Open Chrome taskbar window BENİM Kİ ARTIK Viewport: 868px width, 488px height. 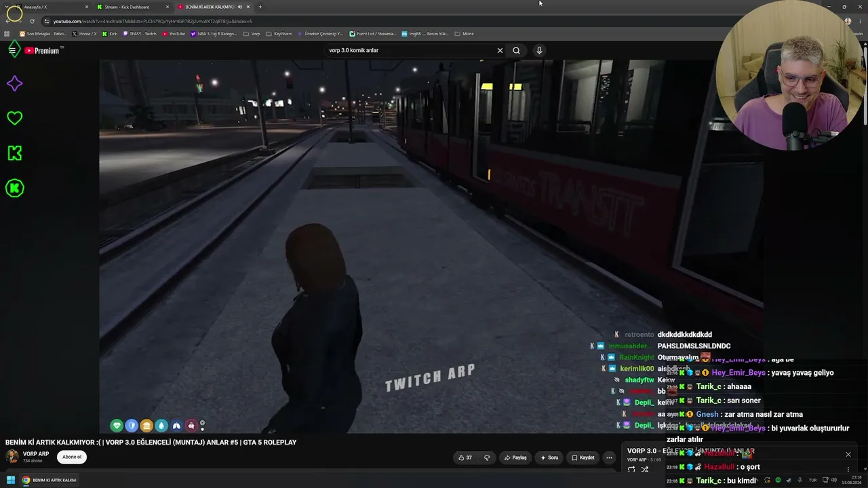pyautogui.click(x=49, y=480)
